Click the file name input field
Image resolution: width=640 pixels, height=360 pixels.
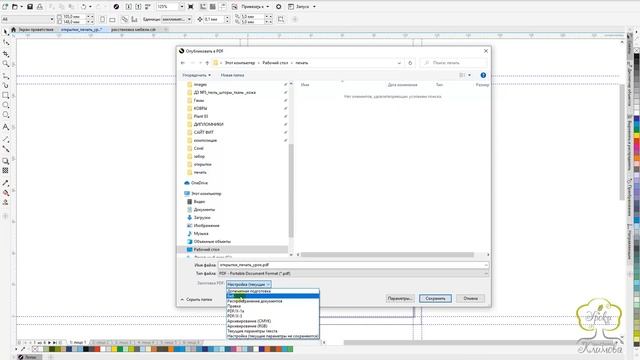tap(353, 265)
